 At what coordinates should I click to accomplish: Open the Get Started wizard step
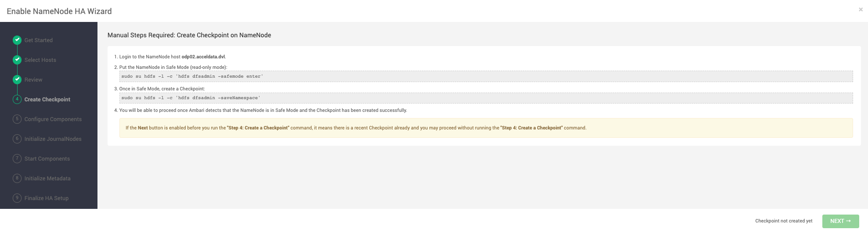point(39,40)
